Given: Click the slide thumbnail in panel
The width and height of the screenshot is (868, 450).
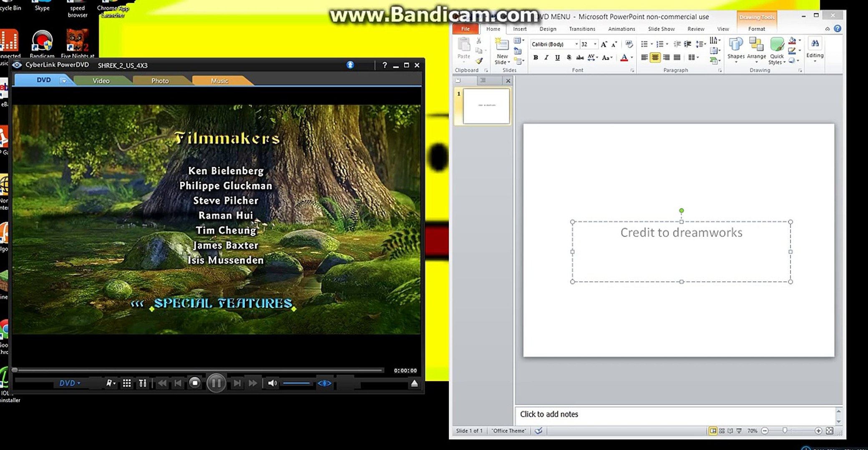Looking at the screenshot, I should 486,105.
